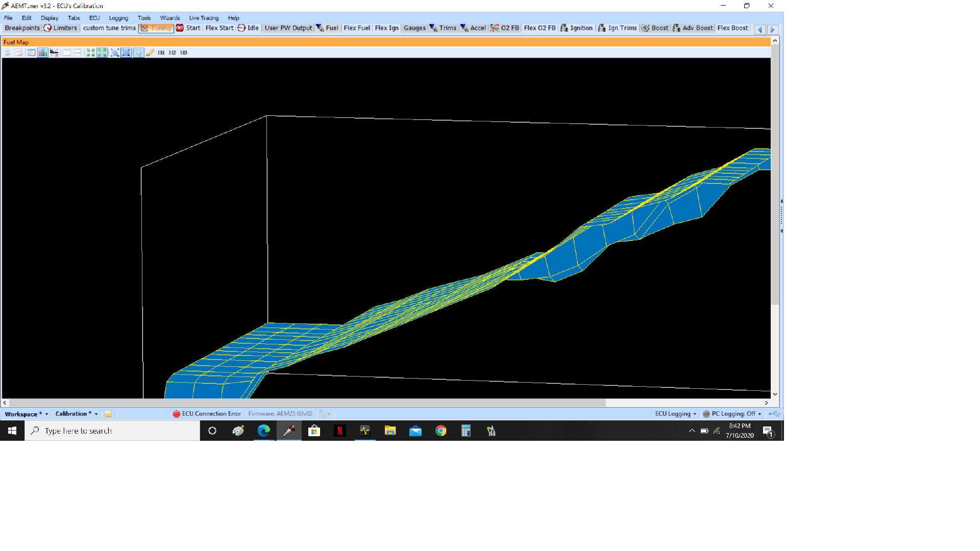Click the shrink arrows icon

tap(91, 53)
